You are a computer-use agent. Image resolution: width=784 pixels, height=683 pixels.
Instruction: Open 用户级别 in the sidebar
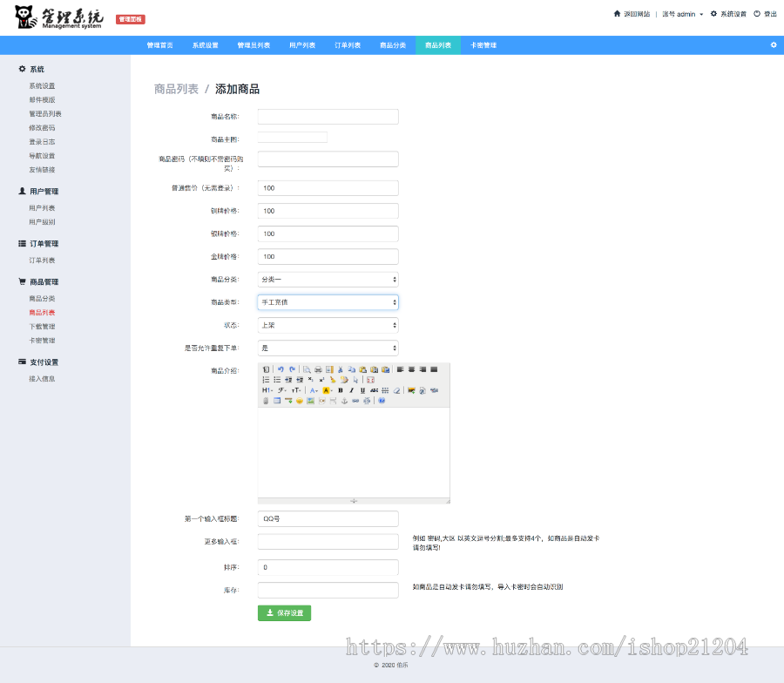pos(43,222)
